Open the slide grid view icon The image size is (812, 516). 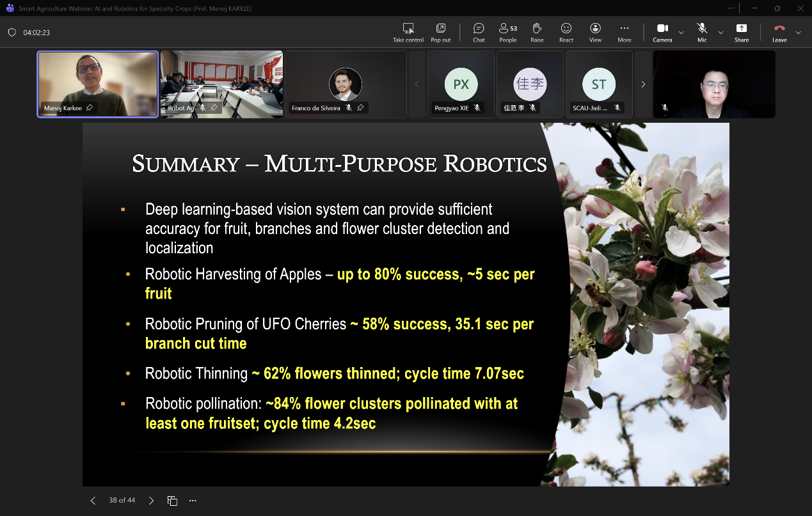(x=172, y=501)
